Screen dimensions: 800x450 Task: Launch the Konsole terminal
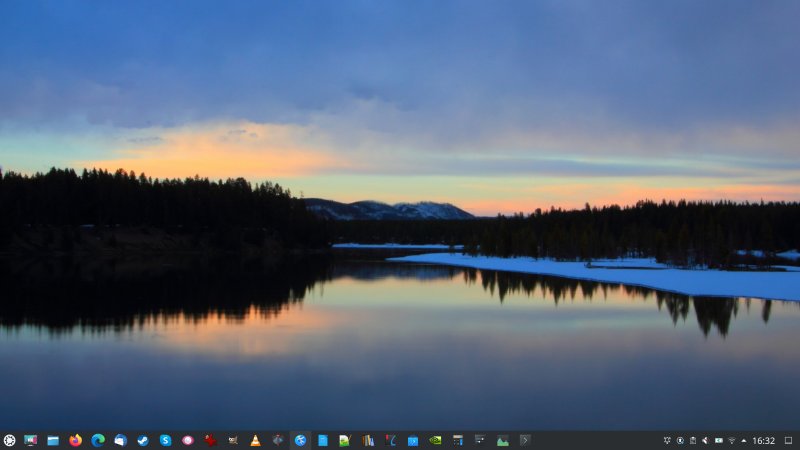tap(525, 440)
